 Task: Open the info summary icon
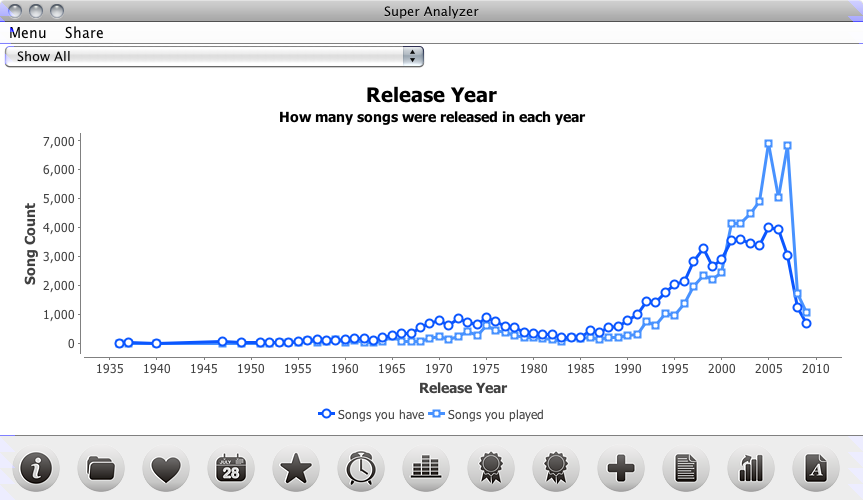[x=36, y=469]
